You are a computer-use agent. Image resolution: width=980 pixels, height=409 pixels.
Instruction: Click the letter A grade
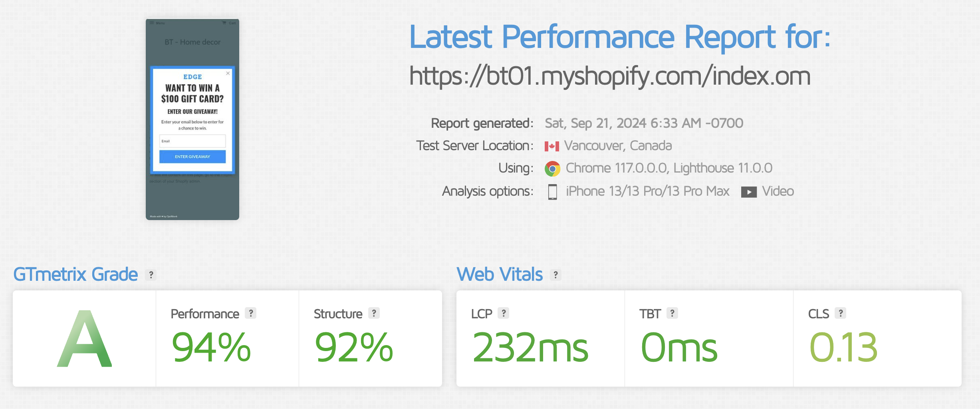click(x=84, y=340)
